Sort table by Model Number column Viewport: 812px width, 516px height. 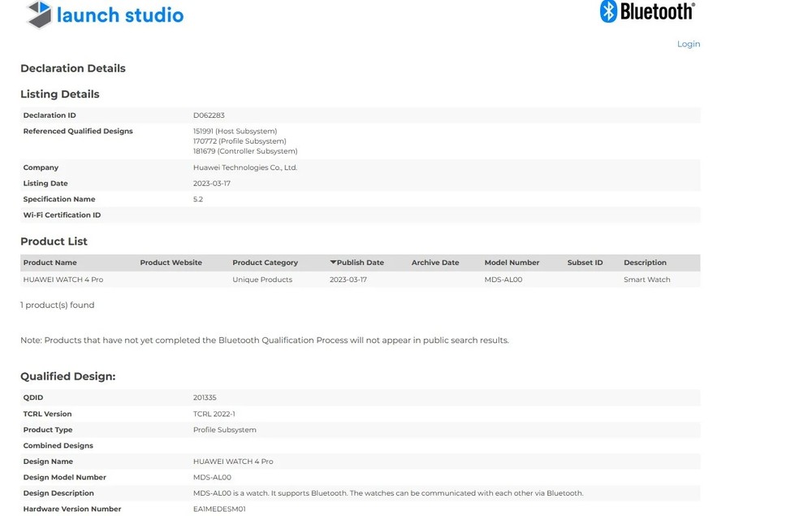pos(512,262)
